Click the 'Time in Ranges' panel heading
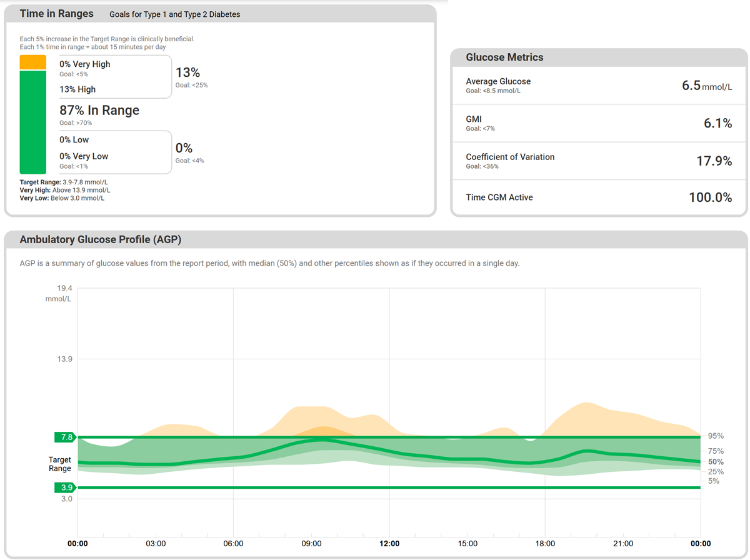 tap(56, 14)
